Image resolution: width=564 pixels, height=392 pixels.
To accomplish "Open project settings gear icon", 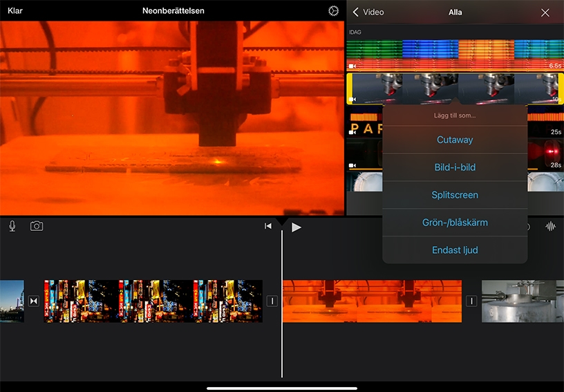I will coord(333,11).
